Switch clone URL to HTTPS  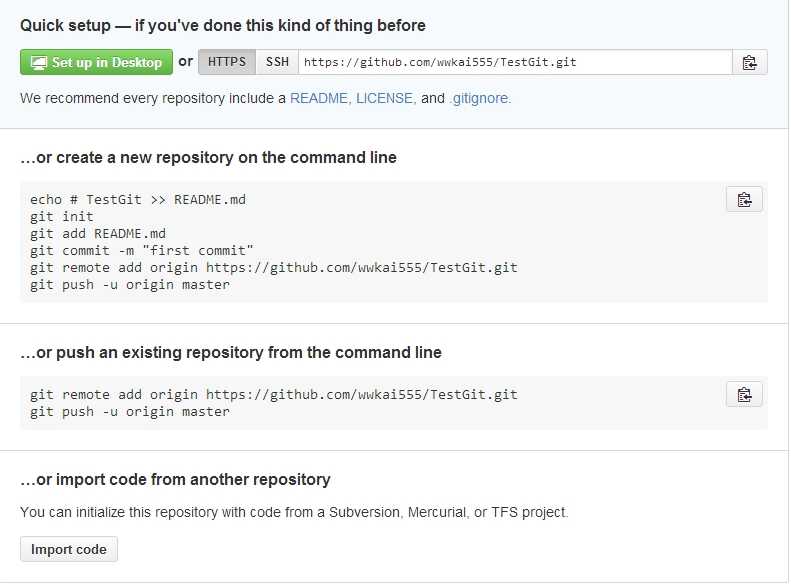[227, 62]
